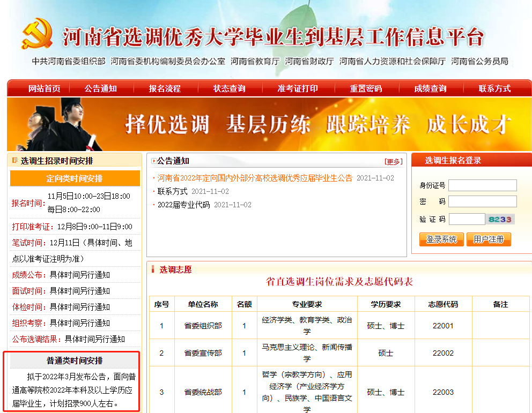Screen dimensions: 532x413
Task: Click 志愿代码 value 22003
Action: pyautogui.click(x=443, y=392)
